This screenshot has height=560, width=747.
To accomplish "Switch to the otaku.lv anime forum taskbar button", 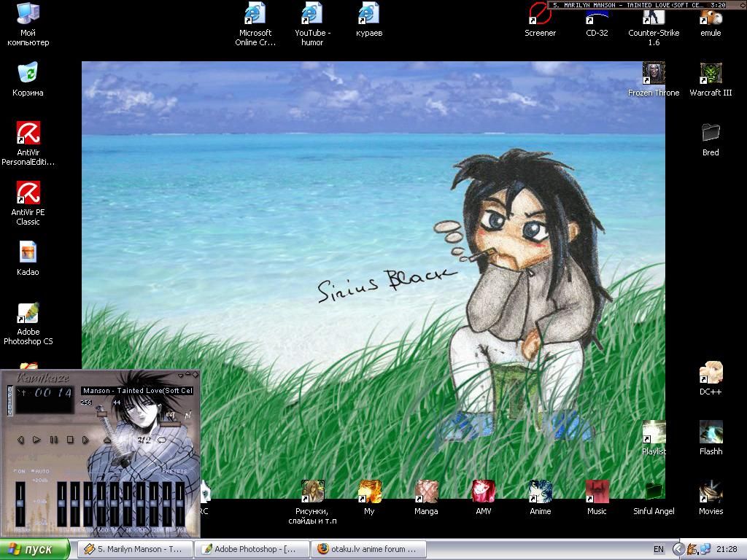I will (368, 550).
